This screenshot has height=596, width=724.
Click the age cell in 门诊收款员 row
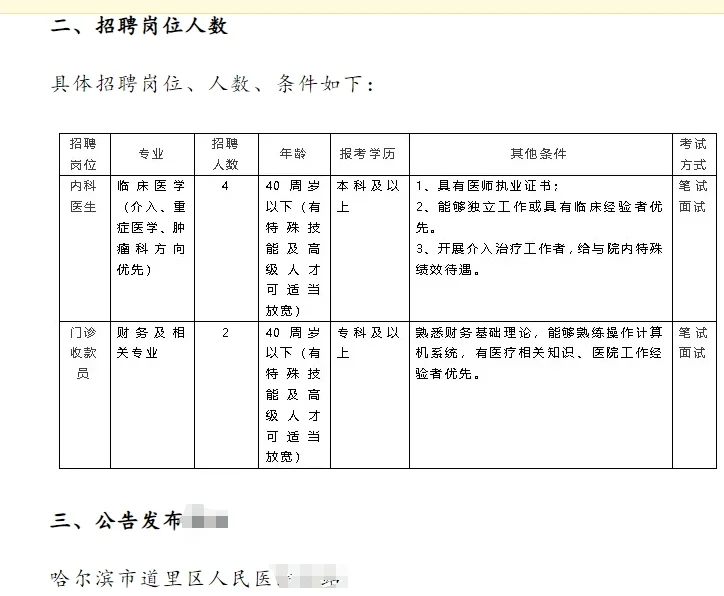click(293, 395)
